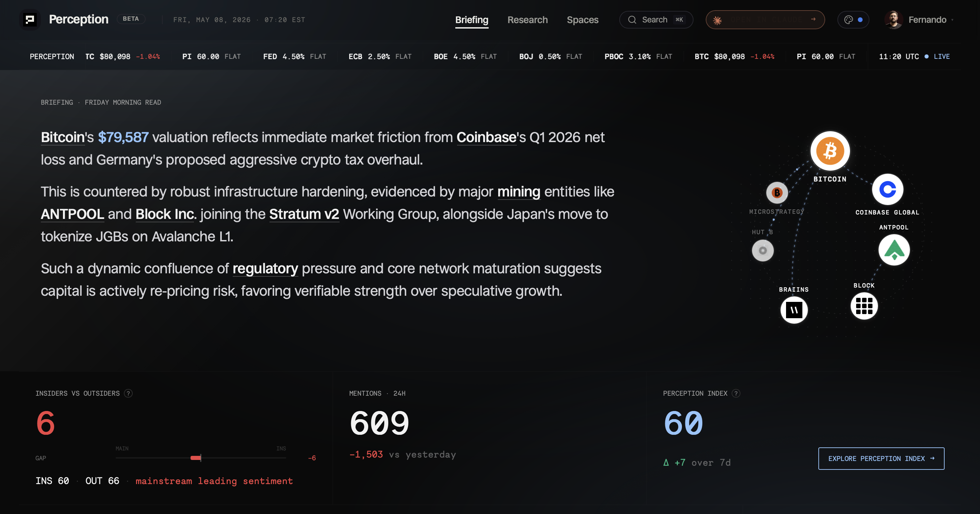Click the Perception Index value 60
This screenshot has width=980, height=514.
[x=683, y=423]
